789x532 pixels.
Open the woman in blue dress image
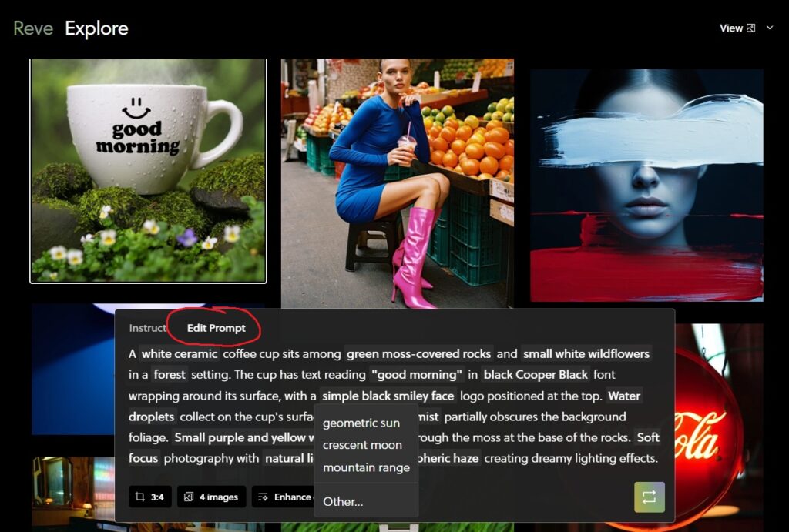coord(397,183)
